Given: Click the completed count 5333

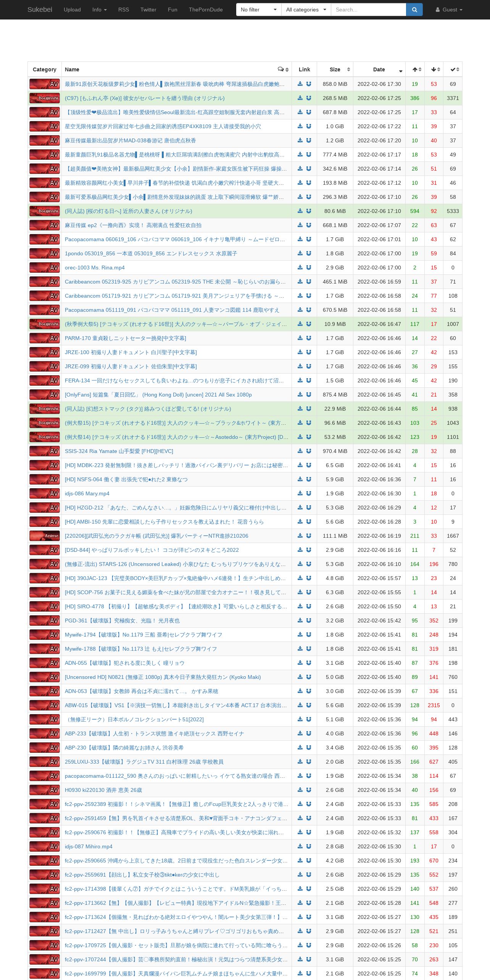Looking at the screenshot, I should pos(453,211).
